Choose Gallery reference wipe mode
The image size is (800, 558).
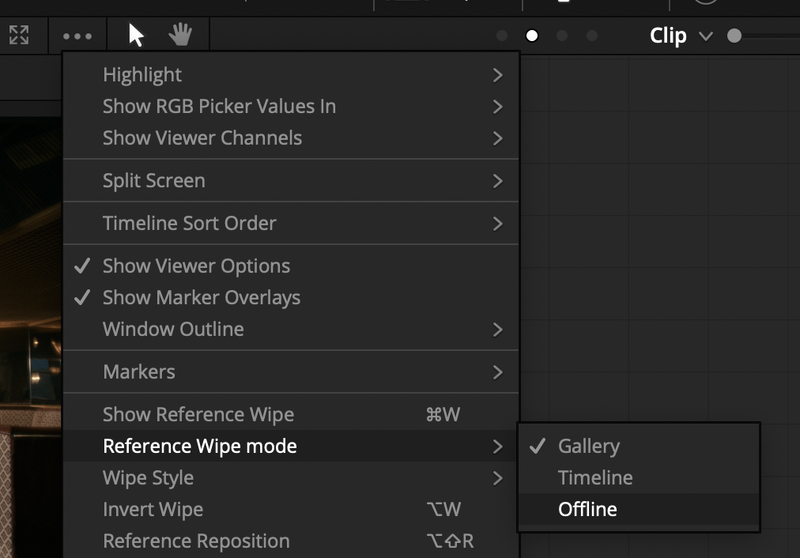[588, 447]
